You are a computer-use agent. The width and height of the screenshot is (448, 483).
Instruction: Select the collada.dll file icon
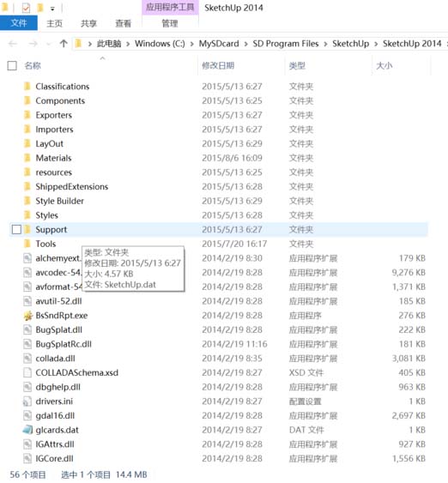(27, 359)
